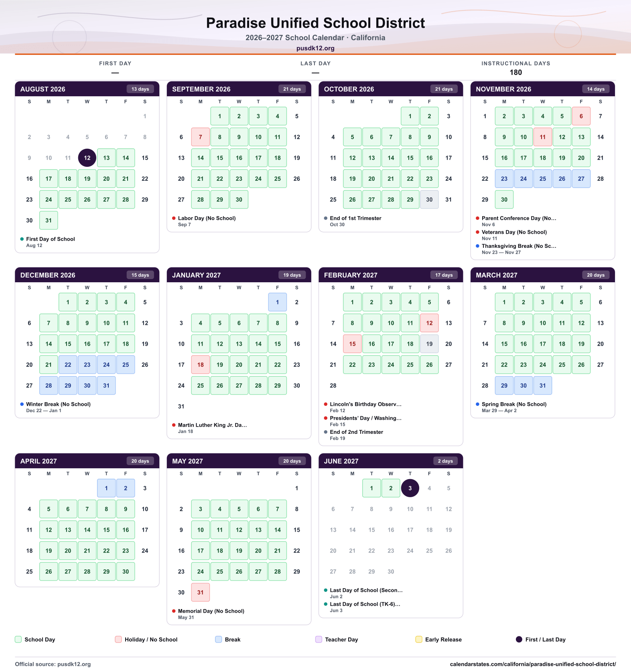The width and height of the screenshot is (631, 672).
Task: Click the Holiday / No School legend swatch
Action: pos(118,639)
